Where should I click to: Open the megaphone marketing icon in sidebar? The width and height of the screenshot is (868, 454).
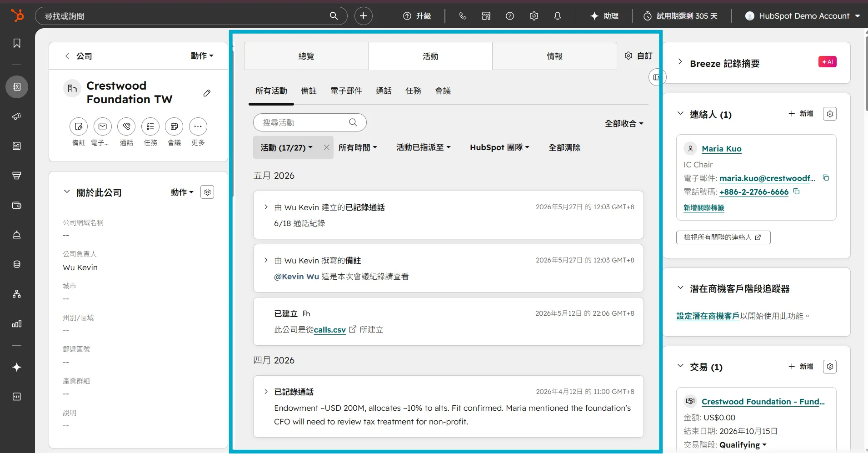coord(17,116)
